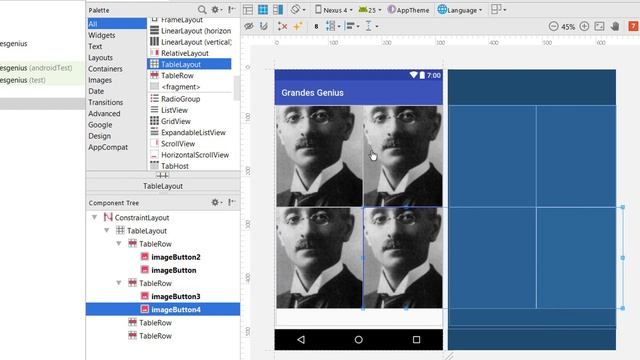Pick LinearLayout (vertical) from the palette
Viewport: 640px width, 360px height.
coord(190,42)
